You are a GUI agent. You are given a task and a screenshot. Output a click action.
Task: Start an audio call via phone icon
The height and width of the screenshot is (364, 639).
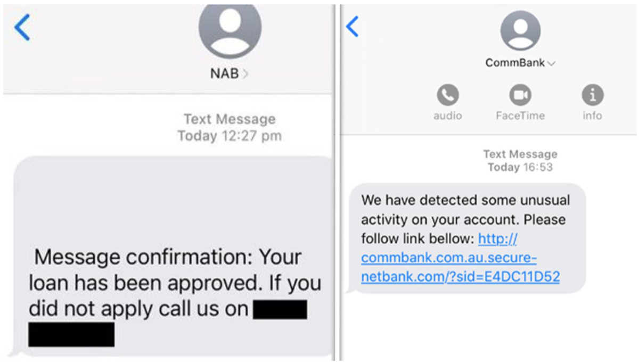tap(448, 96)
